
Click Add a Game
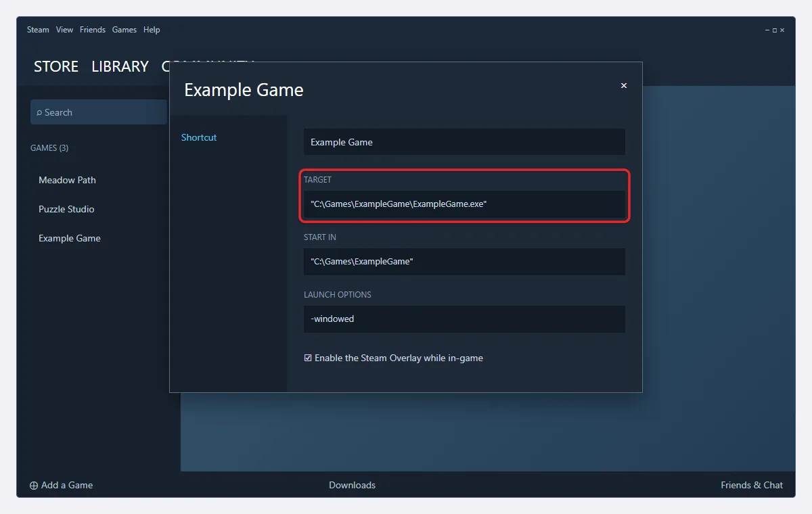[x=67, y=485]
